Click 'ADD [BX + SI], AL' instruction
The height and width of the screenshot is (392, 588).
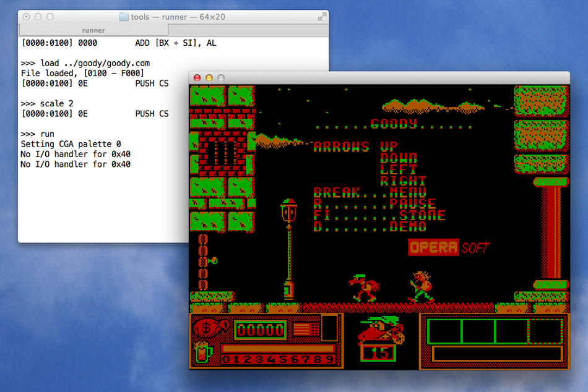(x=176, y=43)
